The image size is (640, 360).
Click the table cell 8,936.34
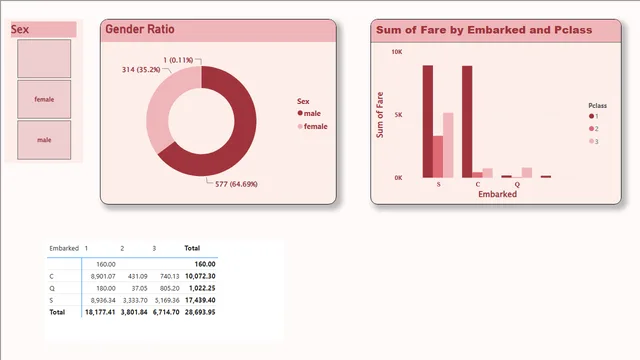103,300
